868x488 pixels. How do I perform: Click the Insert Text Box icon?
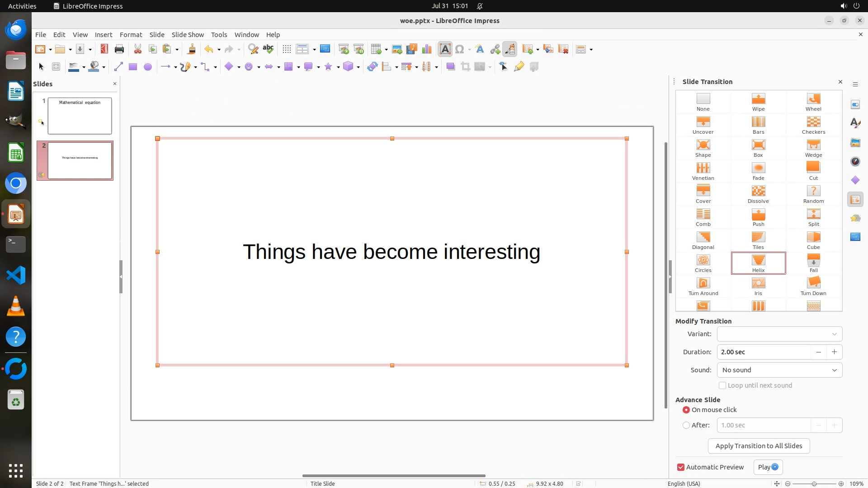point(445,49)
